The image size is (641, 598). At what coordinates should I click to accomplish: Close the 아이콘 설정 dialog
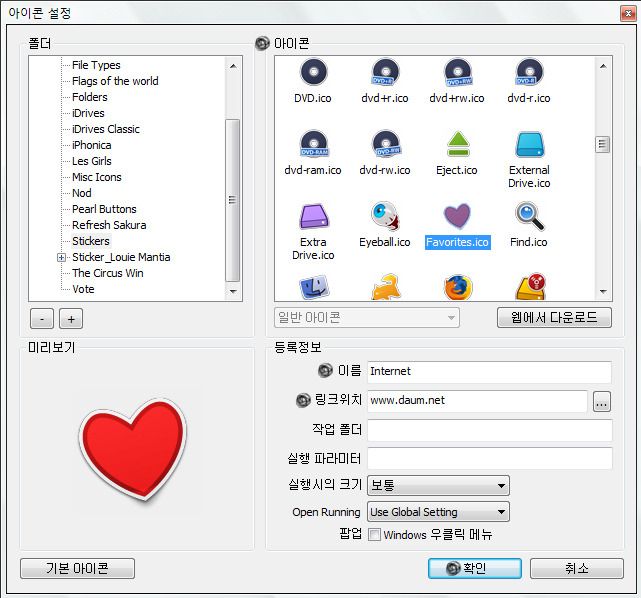pos(628,13)
